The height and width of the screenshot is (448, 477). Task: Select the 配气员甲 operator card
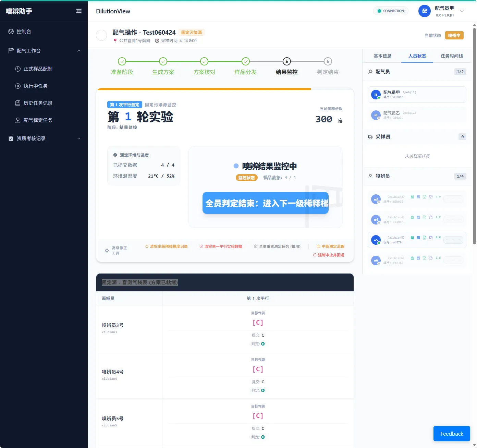[x=417, y=95]
